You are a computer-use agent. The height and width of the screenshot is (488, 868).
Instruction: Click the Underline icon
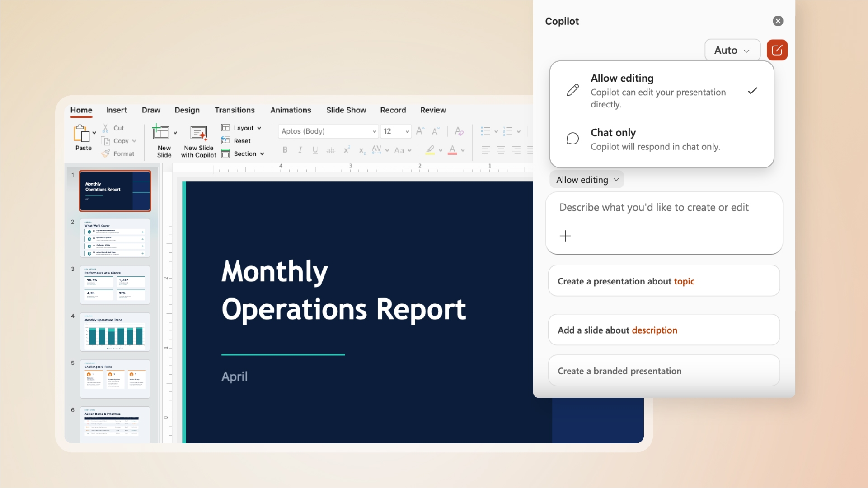(315, 149)
